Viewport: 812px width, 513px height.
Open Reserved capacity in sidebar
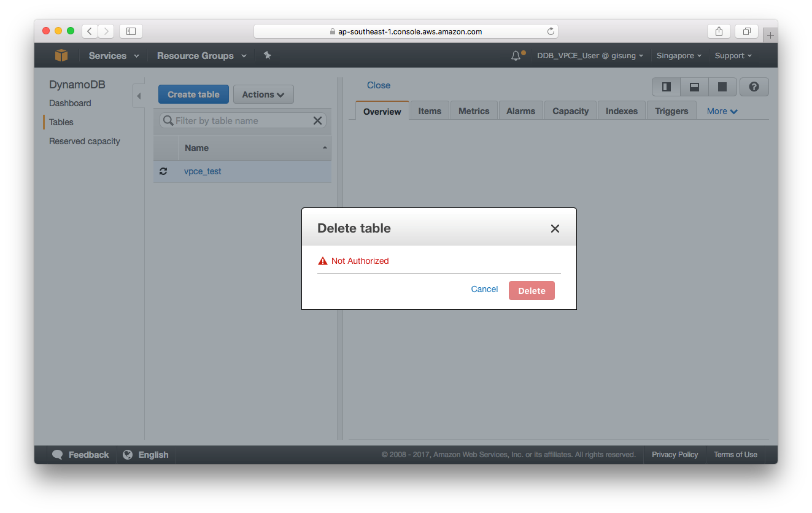click(85, 141)
